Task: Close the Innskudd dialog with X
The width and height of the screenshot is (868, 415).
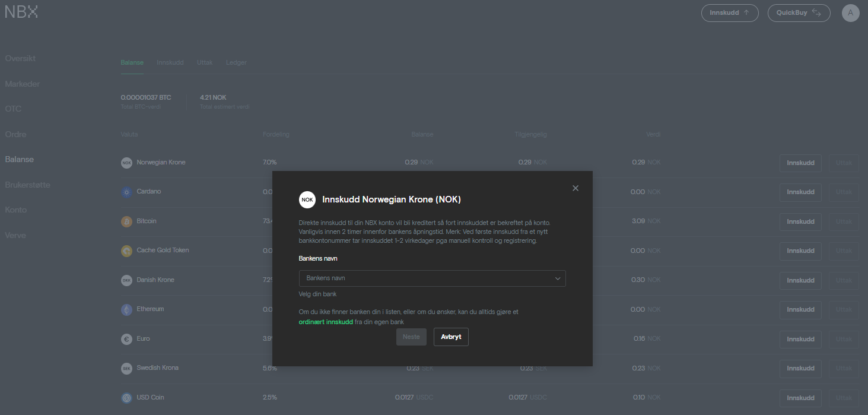Action: (x=575, y=188)
